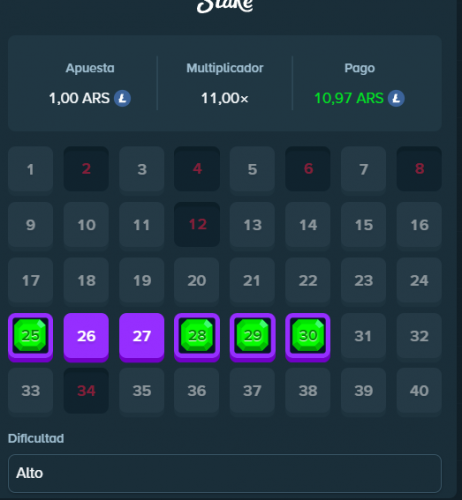
Task: Select tile number 40
Action: pyautogui.click(x=419, y=391)
